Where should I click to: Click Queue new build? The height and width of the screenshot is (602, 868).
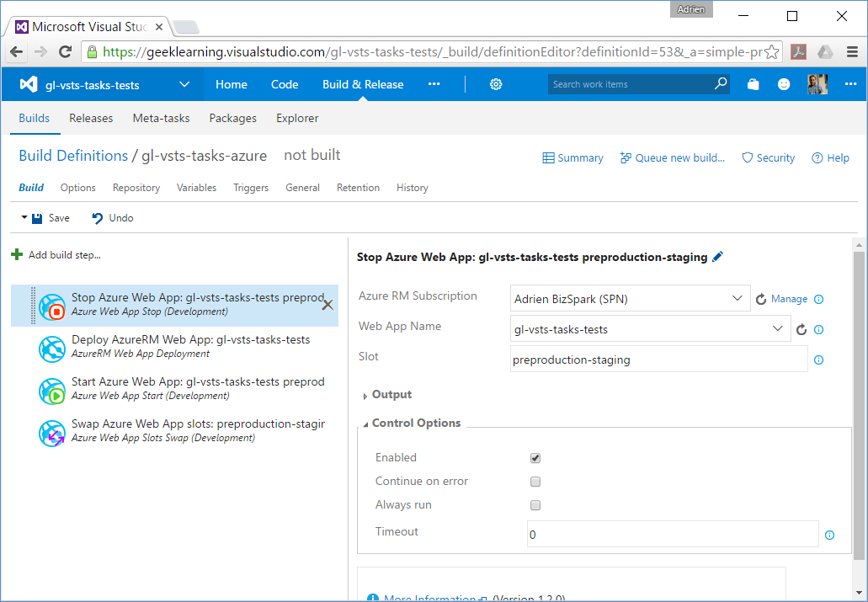672,157
